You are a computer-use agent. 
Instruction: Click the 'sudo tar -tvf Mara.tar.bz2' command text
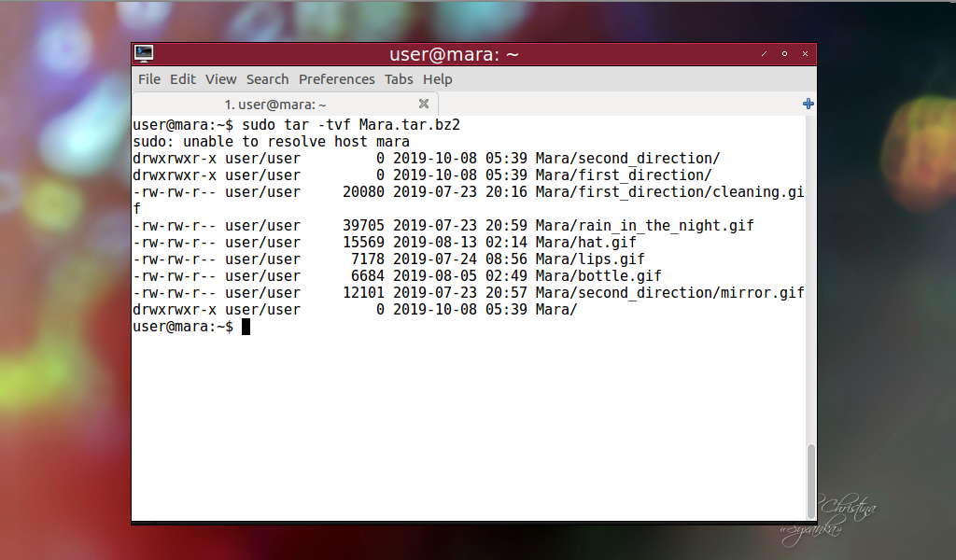[351, 125]
